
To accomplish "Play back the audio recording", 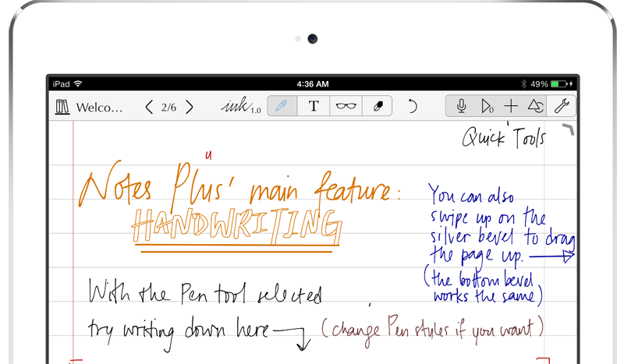I will (x=487, y=106).
